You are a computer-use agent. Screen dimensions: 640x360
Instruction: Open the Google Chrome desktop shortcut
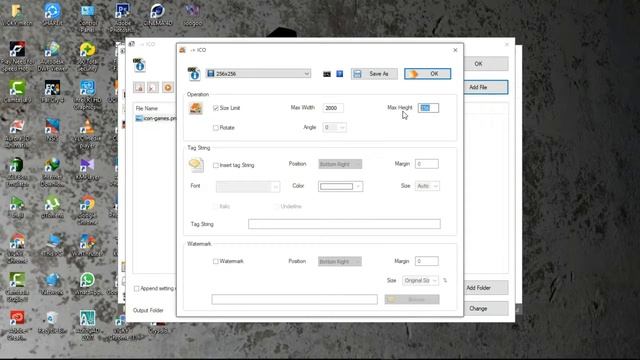[87, 210]
